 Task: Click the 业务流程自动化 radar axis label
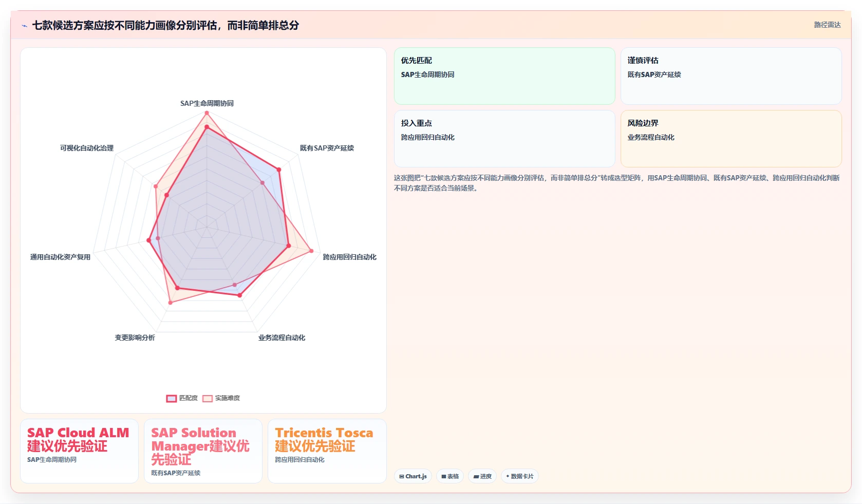pyautogui.click(x=282, y=338)
